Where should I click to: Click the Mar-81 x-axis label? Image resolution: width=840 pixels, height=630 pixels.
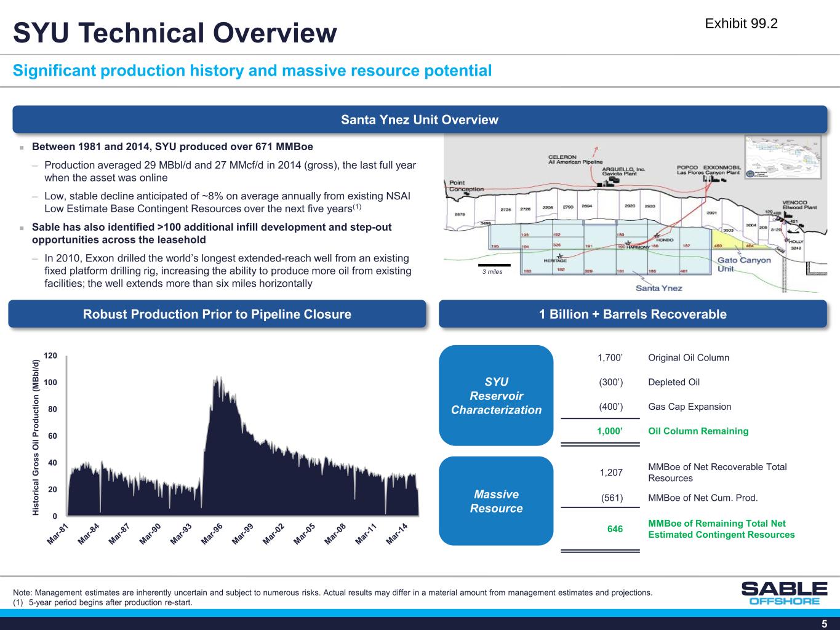click(x=57, y=533)
